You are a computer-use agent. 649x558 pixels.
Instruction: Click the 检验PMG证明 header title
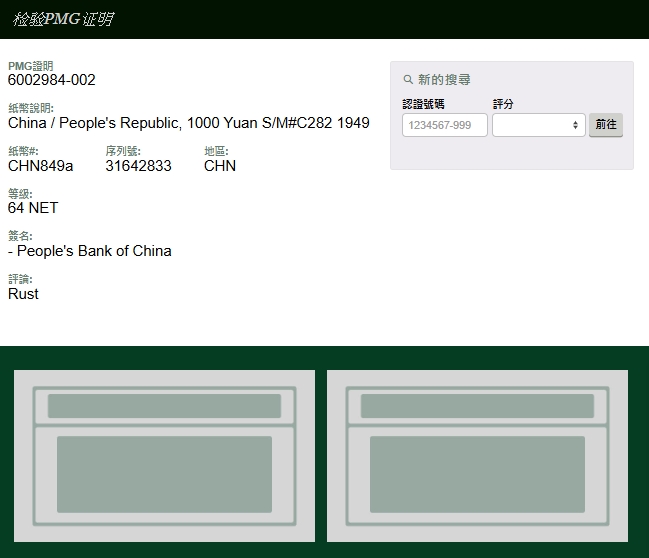(x=63, y=19)
